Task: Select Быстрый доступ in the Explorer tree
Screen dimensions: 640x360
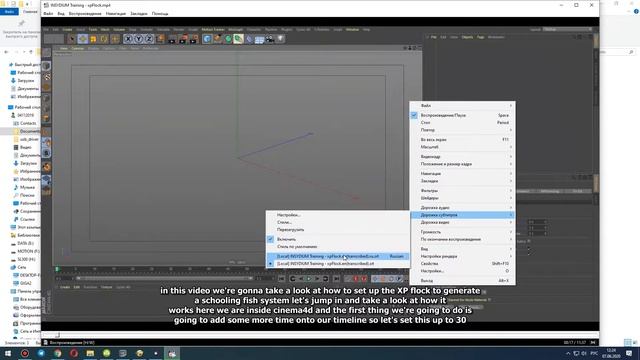Action: click(24, 64)
